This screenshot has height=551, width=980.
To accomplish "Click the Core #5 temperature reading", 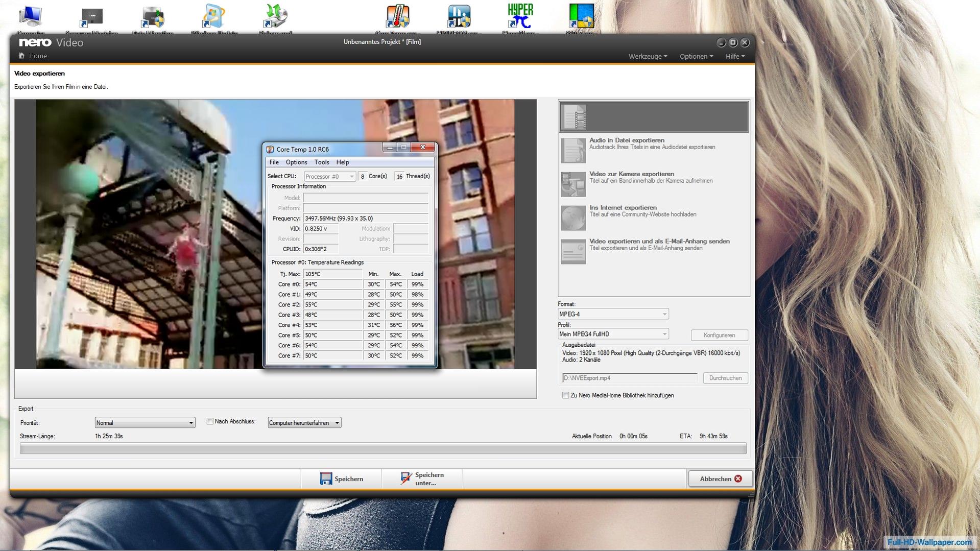I will [332, 335].
